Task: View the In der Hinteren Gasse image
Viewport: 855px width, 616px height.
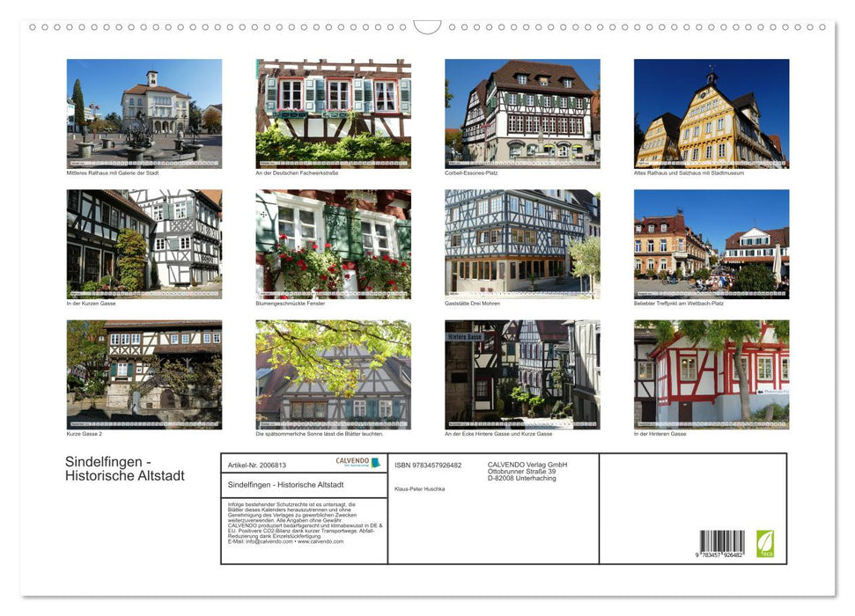Action: pos(711,373)
